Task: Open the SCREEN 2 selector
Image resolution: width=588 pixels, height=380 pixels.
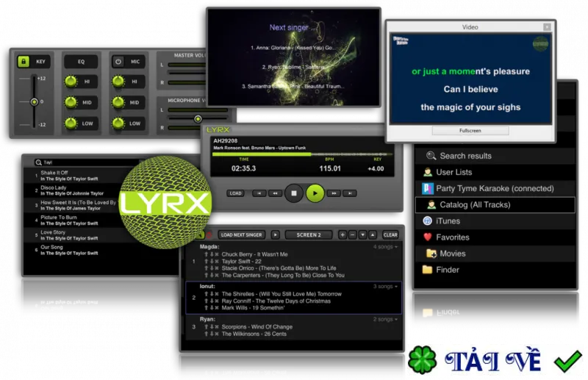Action: click(309, 234)
